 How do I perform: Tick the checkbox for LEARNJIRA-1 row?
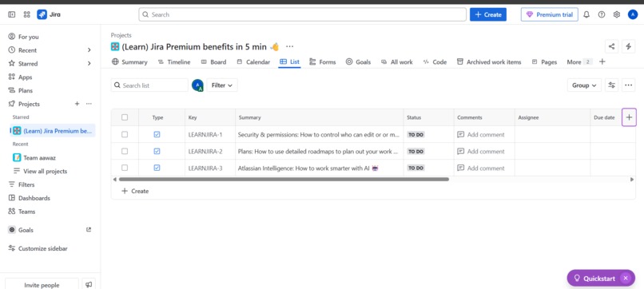125,134
